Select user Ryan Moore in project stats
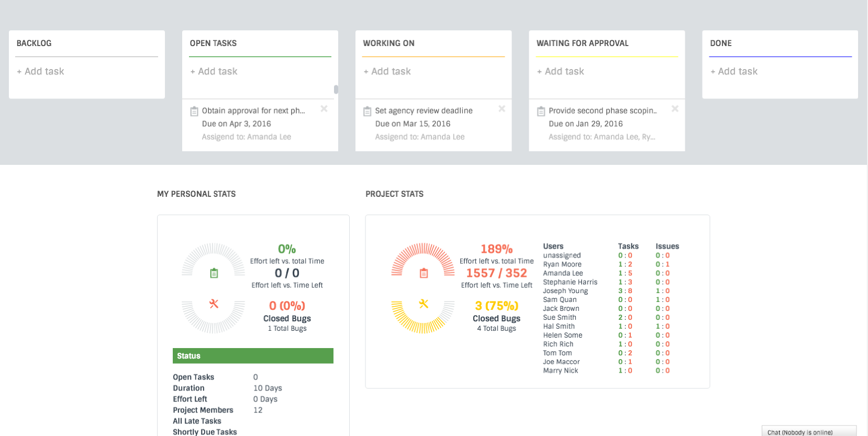The image size is (868, 436). pyautogui.click(x=562, y=264)
